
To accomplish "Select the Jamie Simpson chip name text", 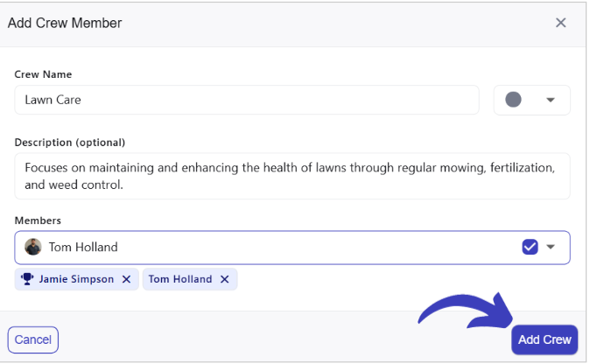I will pos(76,279).
